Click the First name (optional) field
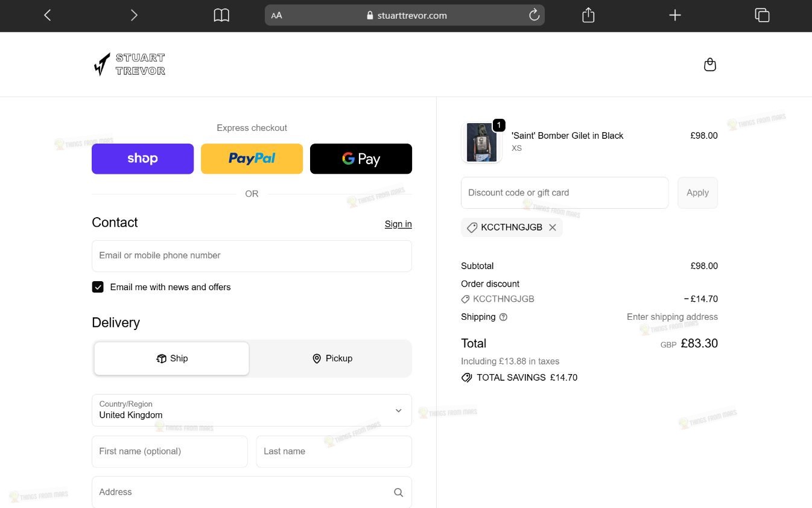 (170, 451)
